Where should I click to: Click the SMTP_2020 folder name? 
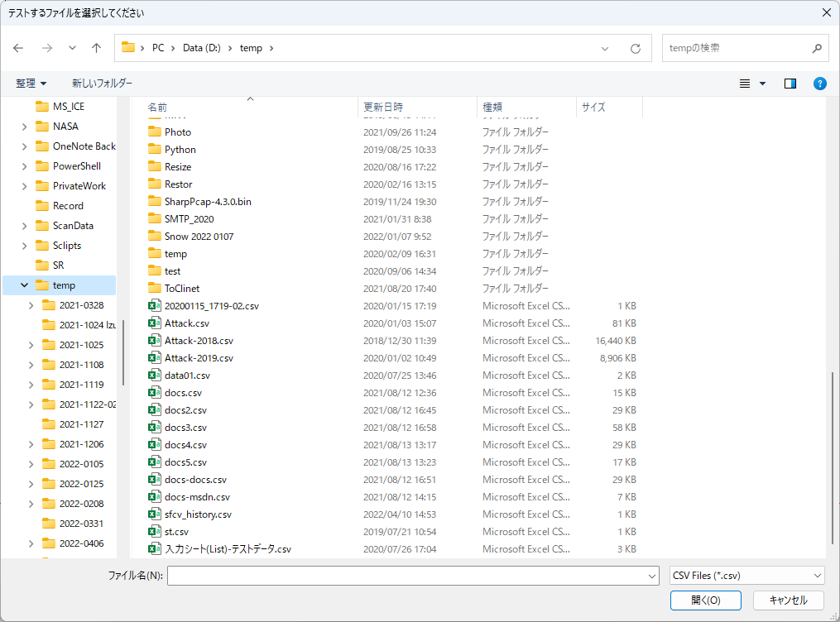click(190, 219)
